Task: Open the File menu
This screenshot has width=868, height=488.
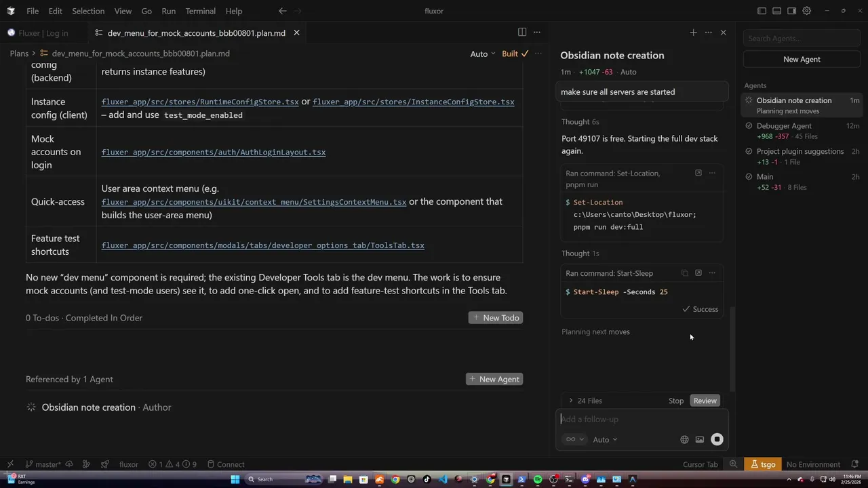Action: (33, 11)
